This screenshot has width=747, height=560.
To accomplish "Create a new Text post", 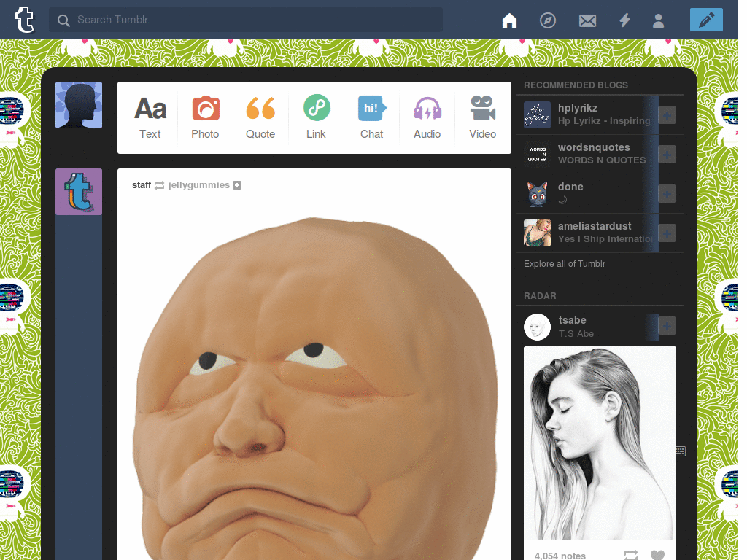I will [x=150, y=117].
